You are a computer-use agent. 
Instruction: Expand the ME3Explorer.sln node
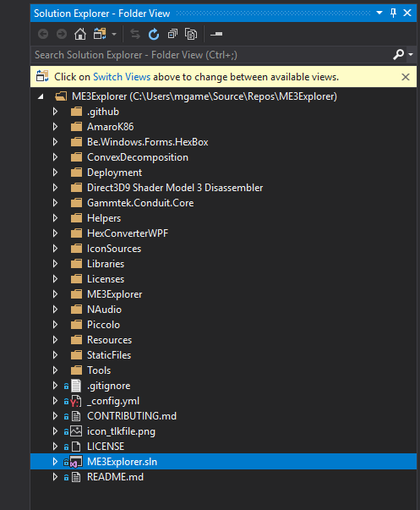pos(55,462)
